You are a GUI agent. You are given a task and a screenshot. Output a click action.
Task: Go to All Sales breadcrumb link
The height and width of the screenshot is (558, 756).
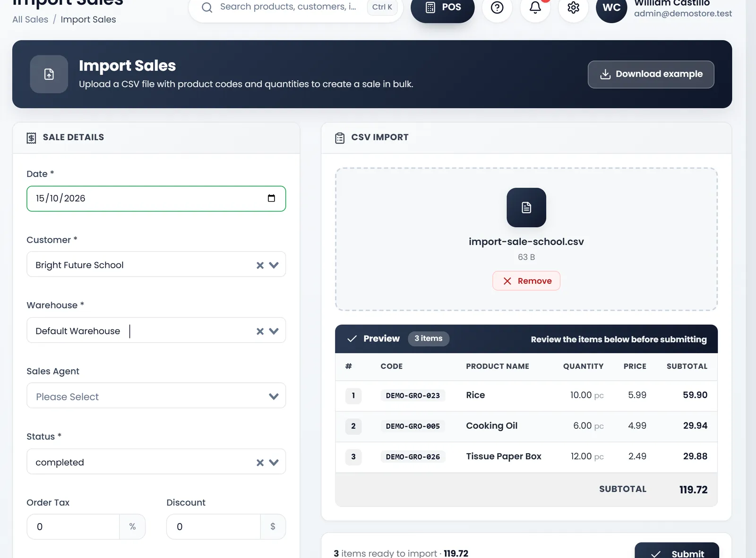click(x=30, y=19)
